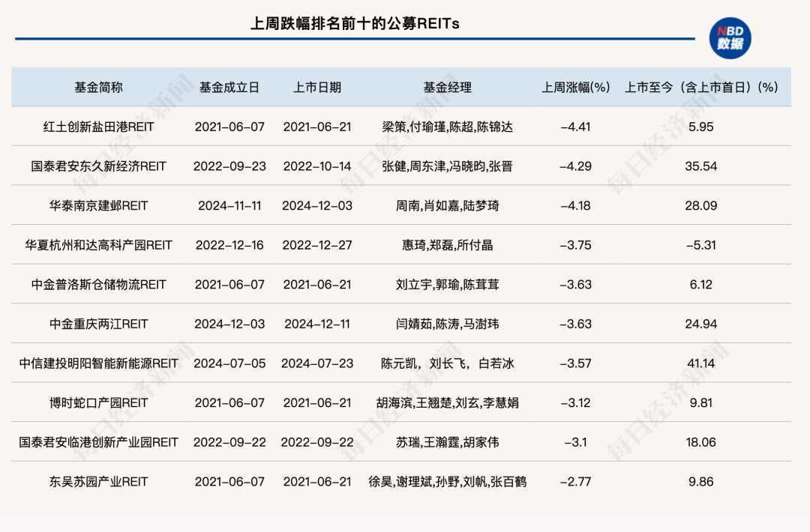Click managers cell 刘立宇,郭瑜,陈茸茸
The image size is (810, 532).
pyautogui.click(x=447, y=284)
